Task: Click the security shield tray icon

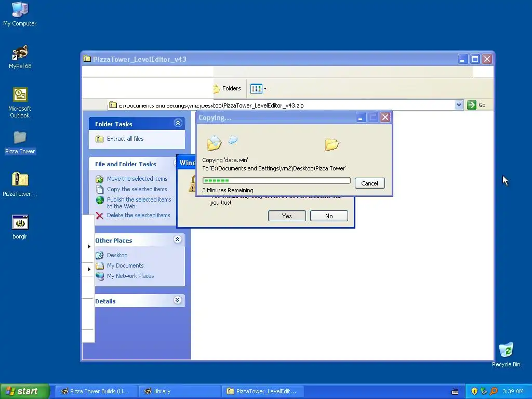Action: point(474,391)
